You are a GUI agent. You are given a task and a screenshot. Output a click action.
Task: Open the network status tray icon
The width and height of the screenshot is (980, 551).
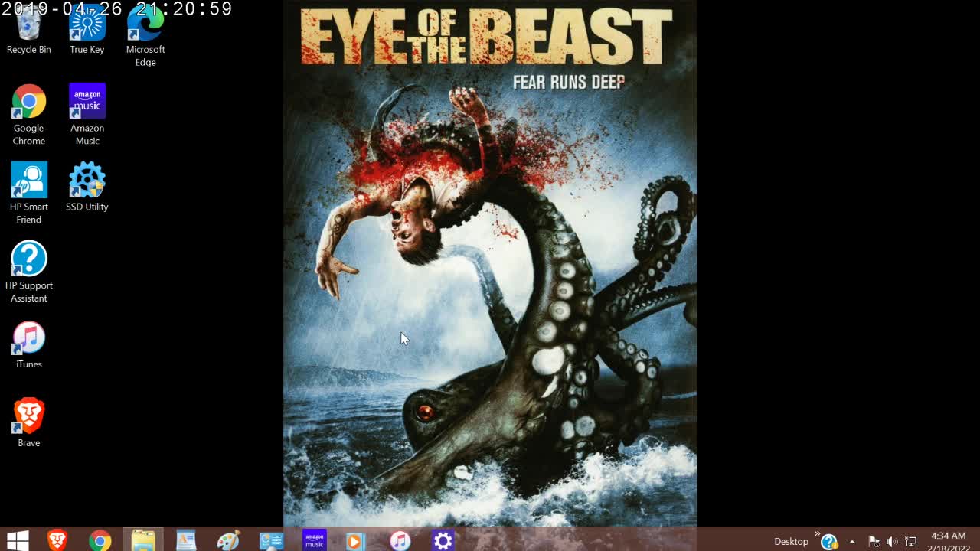pyautogui.click(x=910, y=542)
